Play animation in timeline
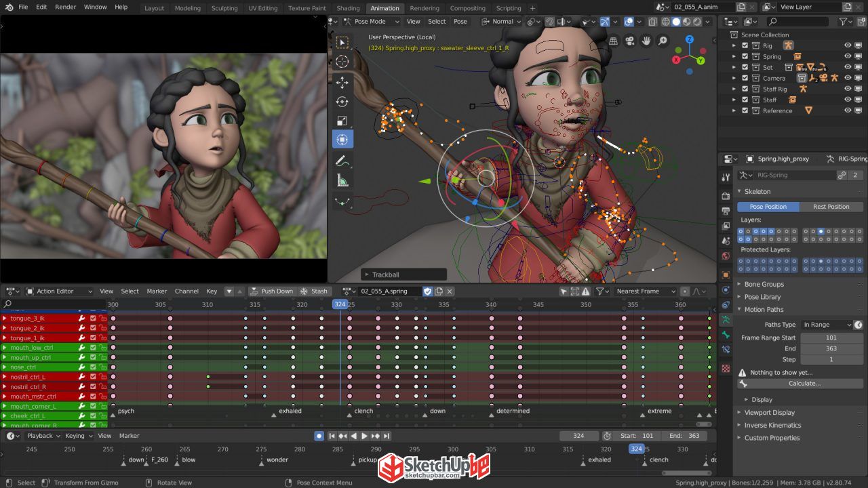This screenshot has width=868, height=488. click(364, 436)
